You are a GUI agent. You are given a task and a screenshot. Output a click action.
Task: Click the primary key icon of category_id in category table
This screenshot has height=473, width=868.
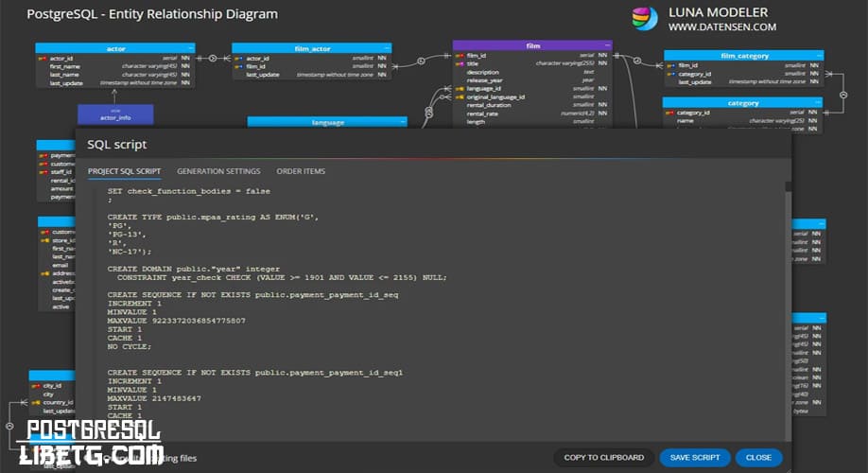(669, 113)
